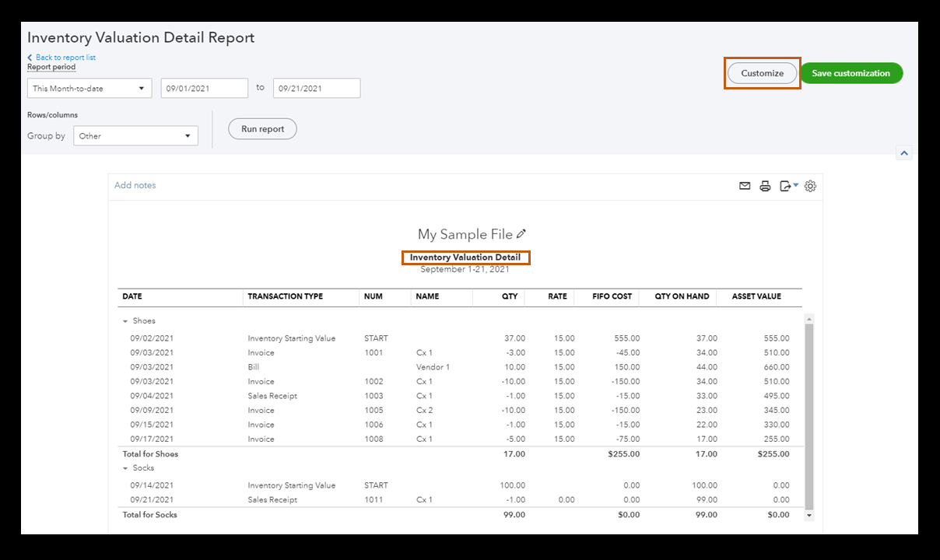Open the export report icon menu
Screen dimensions: 940x560
point(788,186)
